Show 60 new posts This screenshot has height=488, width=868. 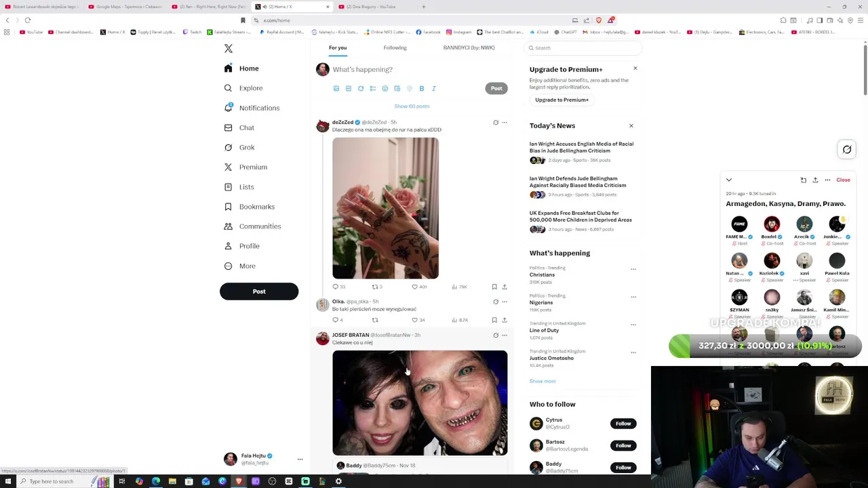[x=412, y=106]
